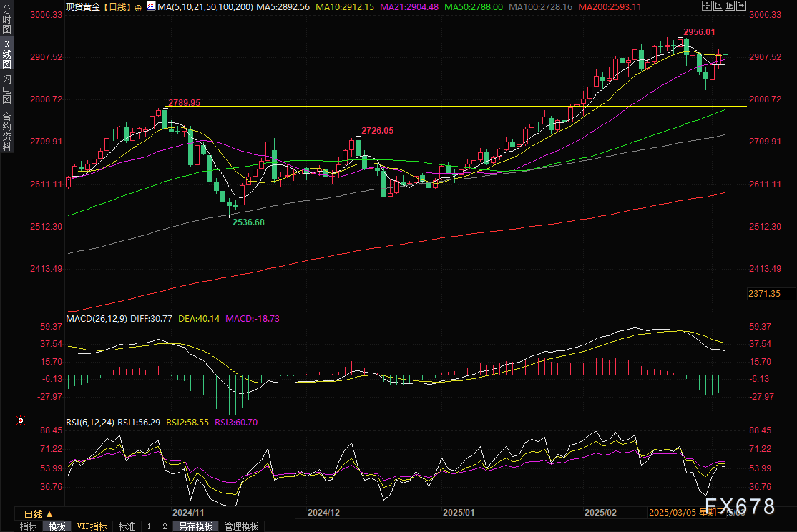Click the circled-plus icon beside 日线 title
The image size is (797, 532).
click(x=138, y=6)
